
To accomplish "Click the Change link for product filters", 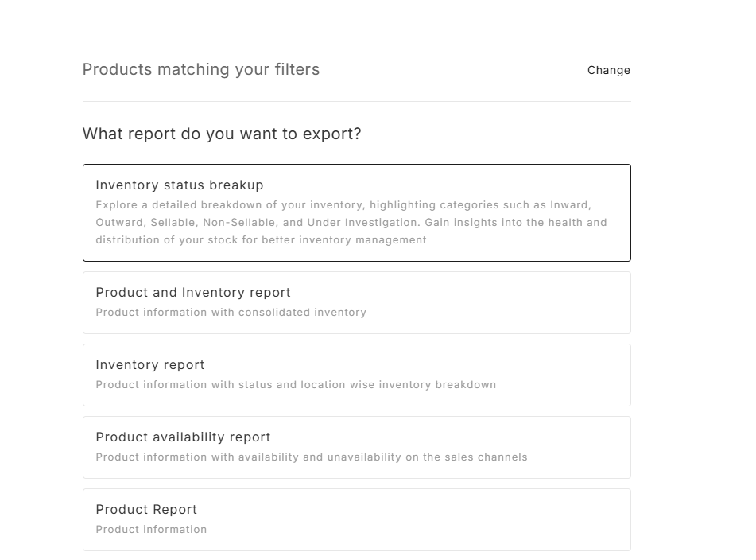I will coord(608,71).
